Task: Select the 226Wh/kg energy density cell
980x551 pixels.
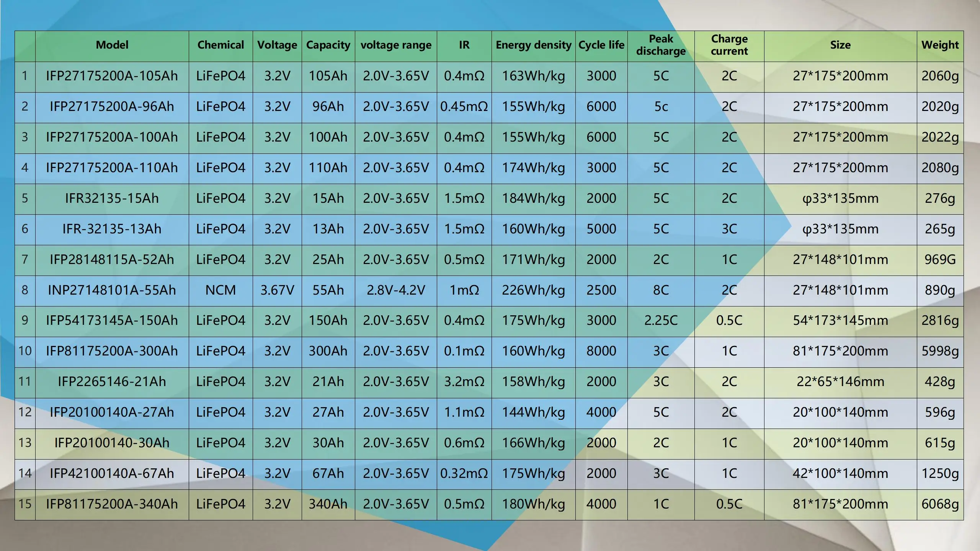Action: (x=533, y=290)
